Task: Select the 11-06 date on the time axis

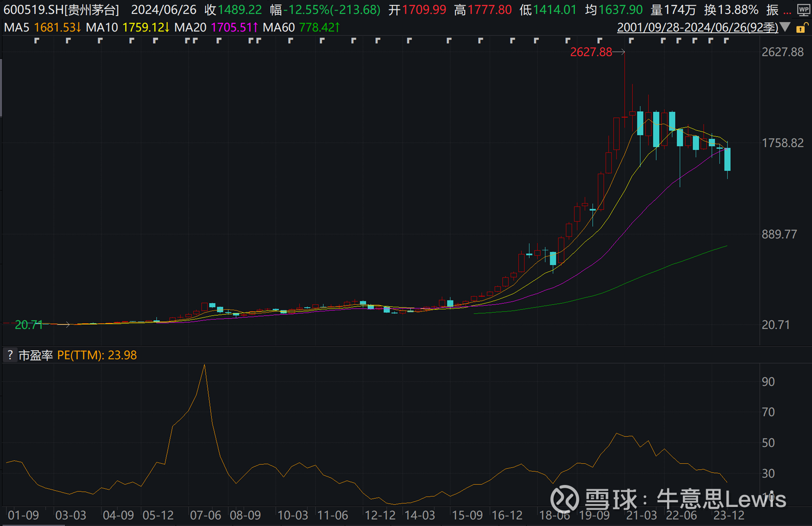Action: point(333,516)
